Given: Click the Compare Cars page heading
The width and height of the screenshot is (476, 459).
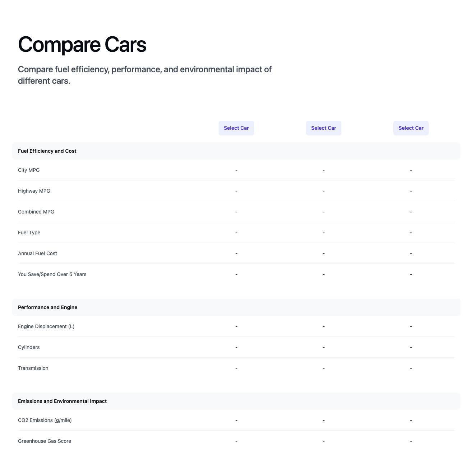Looking at the screenshot, I should [82, 45].
